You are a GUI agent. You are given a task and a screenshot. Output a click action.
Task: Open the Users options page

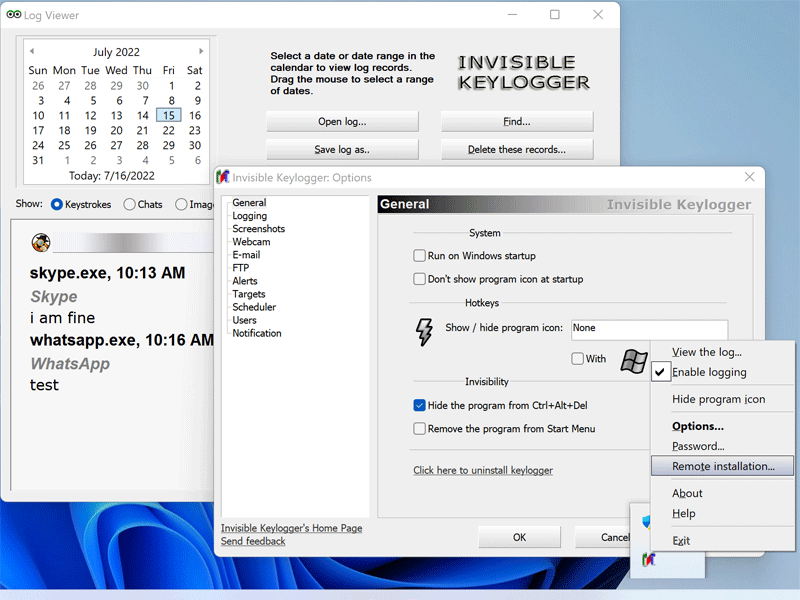tap(244, 320)
